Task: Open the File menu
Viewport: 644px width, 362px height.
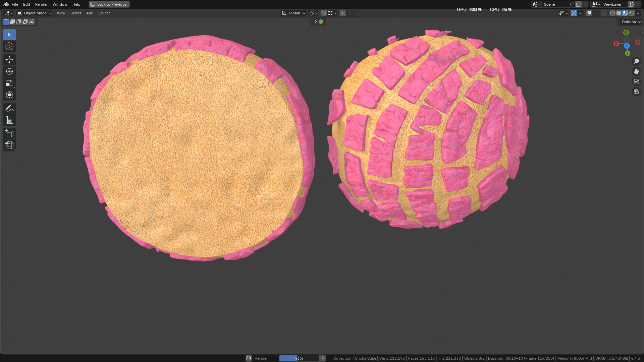Action: coord(15,4)
